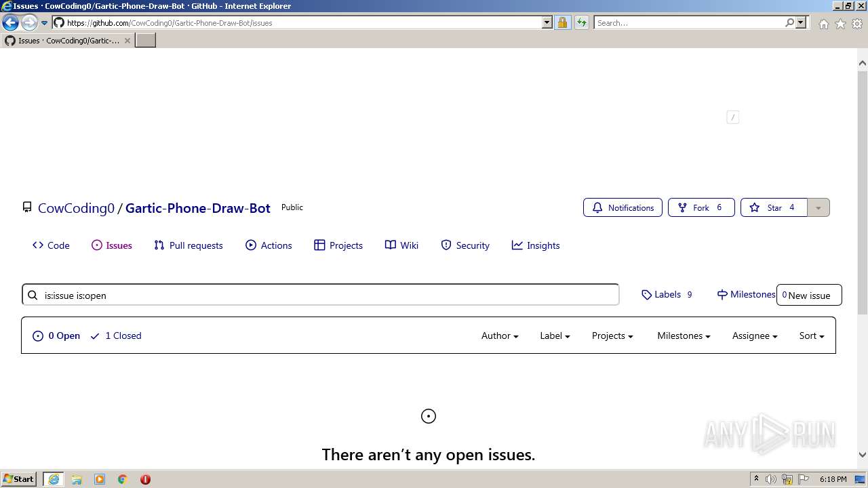Expand the Label filter dropdown
Viewport: 868px width, 488px height.
tap(555, 335)
